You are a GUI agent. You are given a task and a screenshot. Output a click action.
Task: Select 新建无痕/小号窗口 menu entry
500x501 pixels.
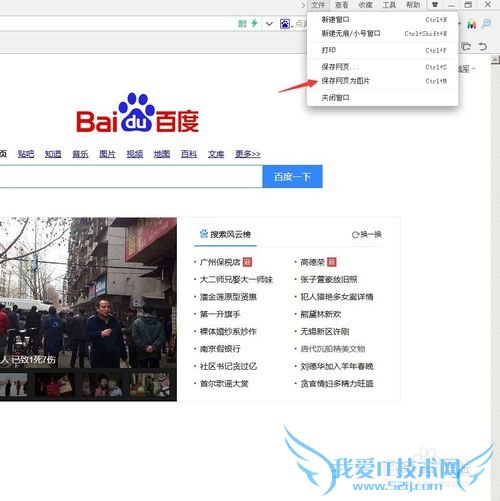point(383,33)
